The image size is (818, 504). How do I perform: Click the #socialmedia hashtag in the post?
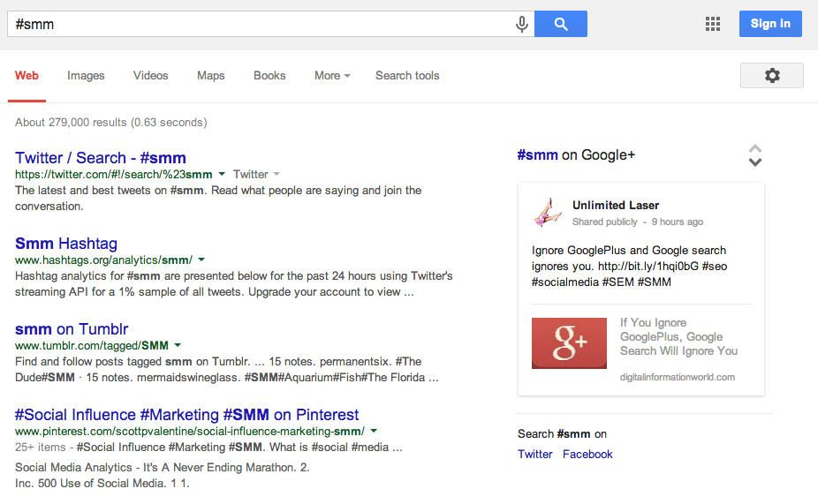coord(565,282)
